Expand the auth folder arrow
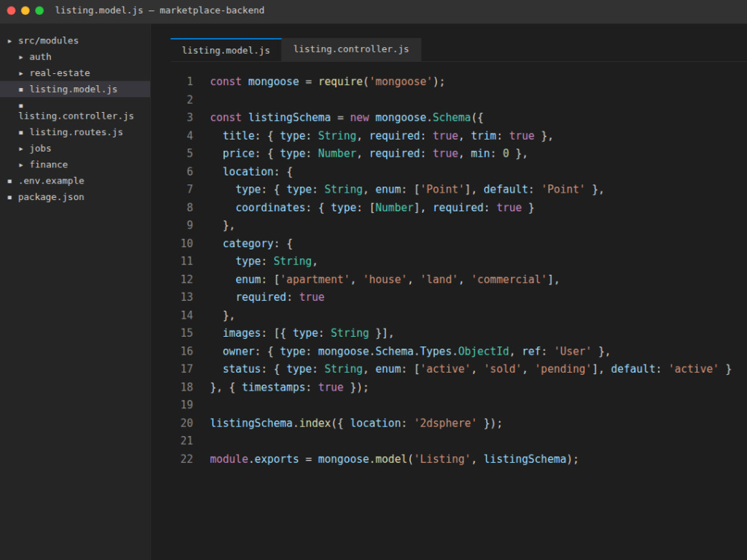 coord(21,57)
